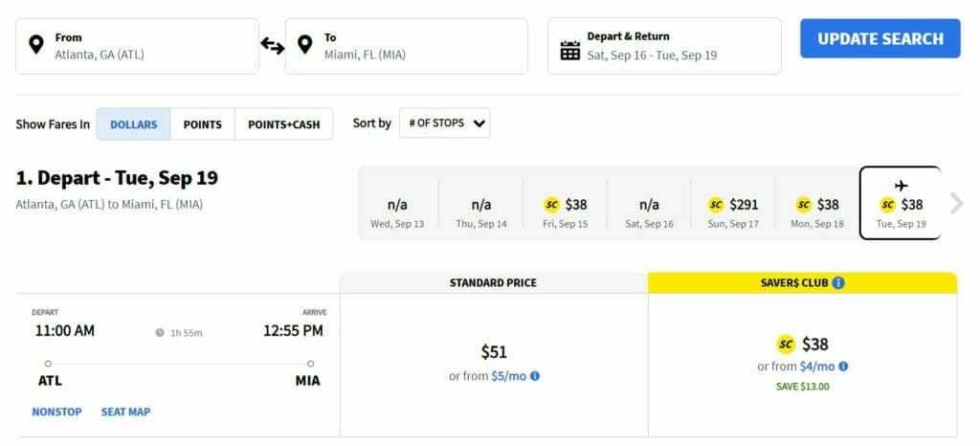Viewport: 980px width, 446px height.
Task: Show fares in DOLLARS
Action: [133, 124]
